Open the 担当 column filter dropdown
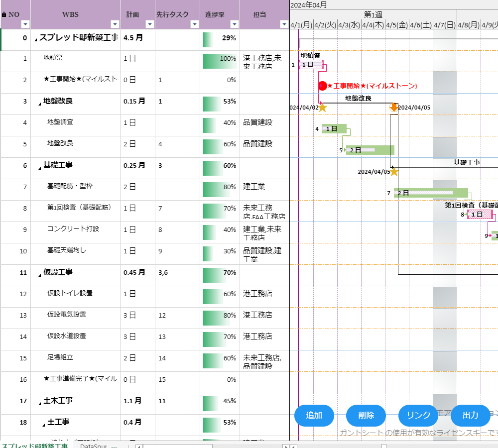This screenshot has height=448, width=498. pos(284,24)
